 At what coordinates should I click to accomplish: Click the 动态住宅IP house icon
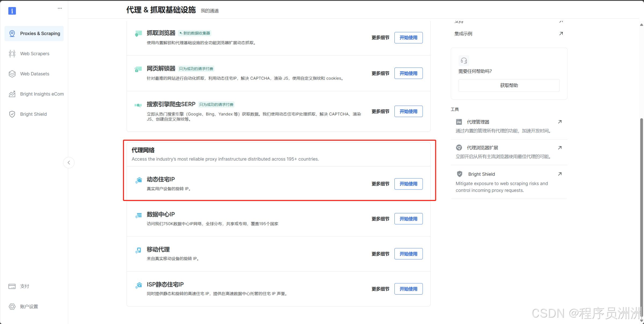click(138, 180)
